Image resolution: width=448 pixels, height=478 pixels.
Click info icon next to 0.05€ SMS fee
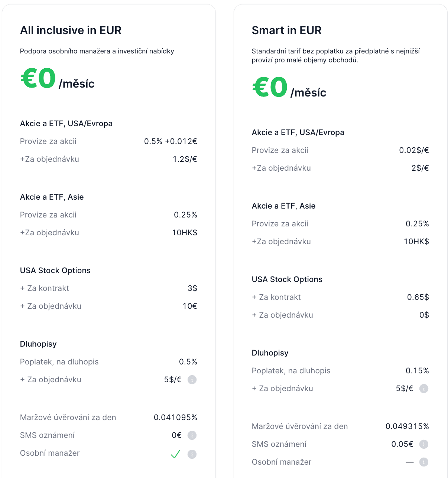[423, 444]
